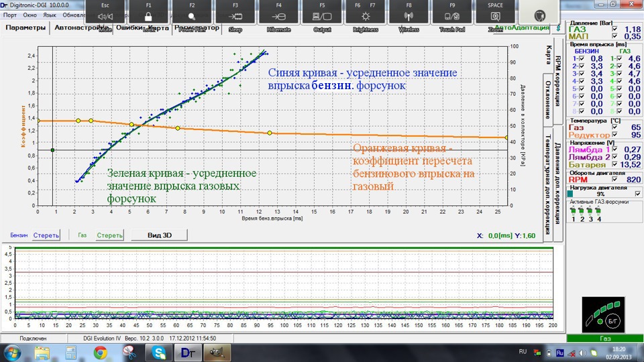This screenshot has height=362, width=644.
Task: Toggle petrol injector 4 checkbox
Action: [x=582, y=81]
